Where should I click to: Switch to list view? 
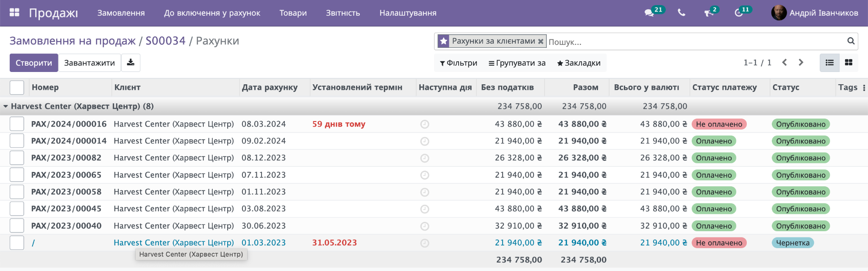tap(829, 63)
